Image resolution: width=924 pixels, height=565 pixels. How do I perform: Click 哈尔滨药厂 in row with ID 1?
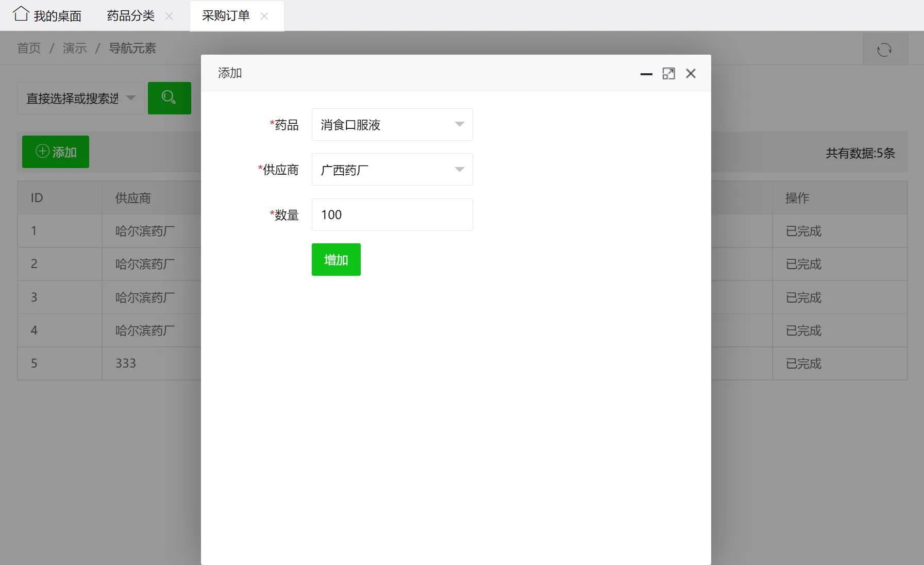[x=145, y=231]
